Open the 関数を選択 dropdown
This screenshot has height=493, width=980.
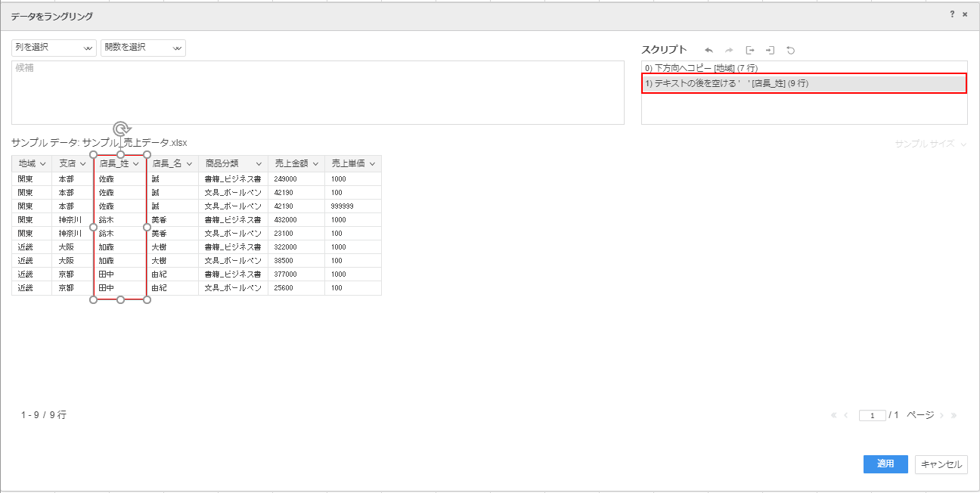coord(143,48)
